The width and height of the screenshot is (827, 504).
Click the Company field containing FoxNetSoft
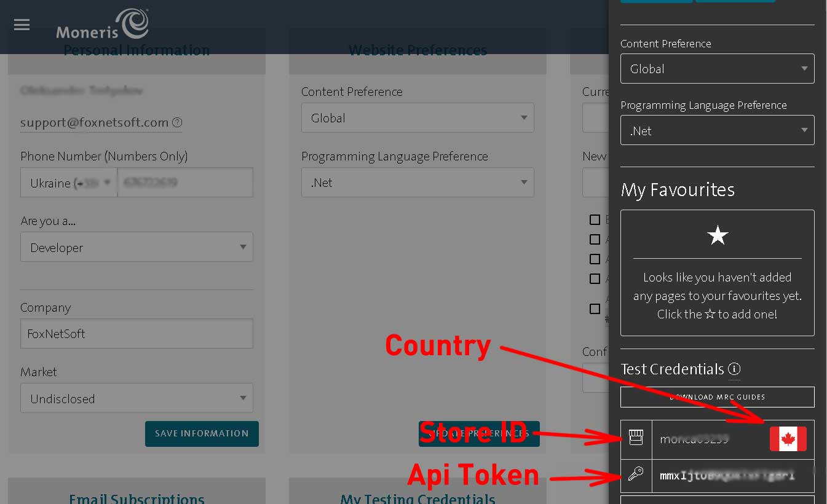coord(137,334)
